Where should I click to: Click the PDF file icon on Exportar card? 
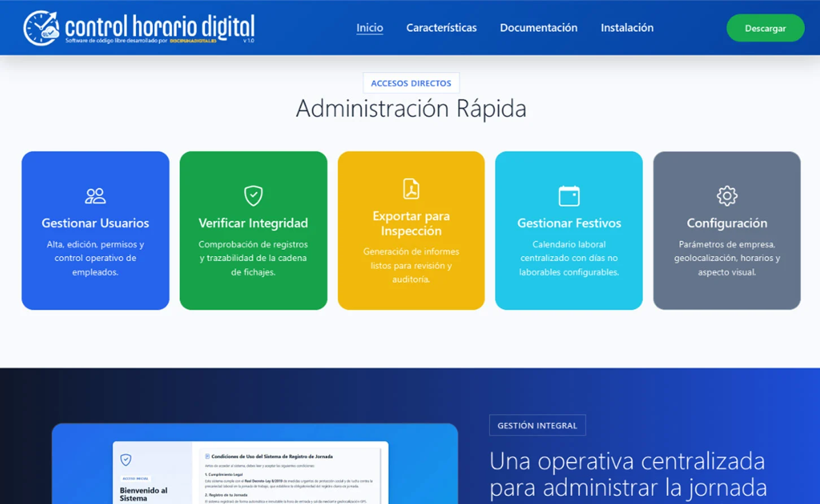[x=411, y=189]
